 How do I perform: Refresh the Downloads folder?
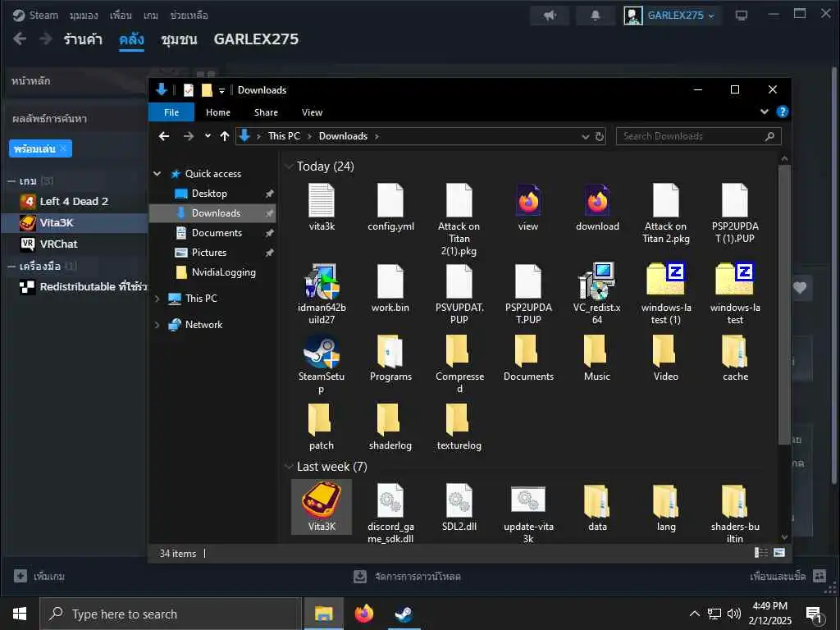600,137
